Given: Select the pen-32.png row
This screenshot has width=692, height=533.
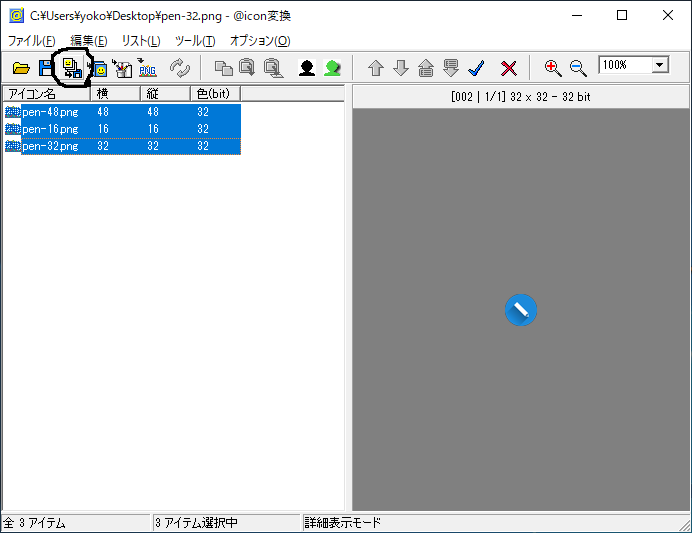Looking at the screenshot, I should point(123,146).
